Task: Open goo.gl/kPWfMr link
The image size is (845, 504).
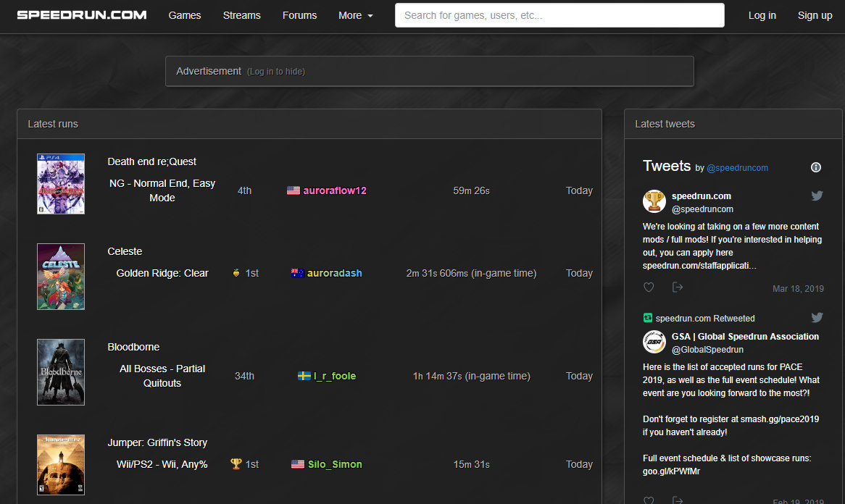Action: 671,471
